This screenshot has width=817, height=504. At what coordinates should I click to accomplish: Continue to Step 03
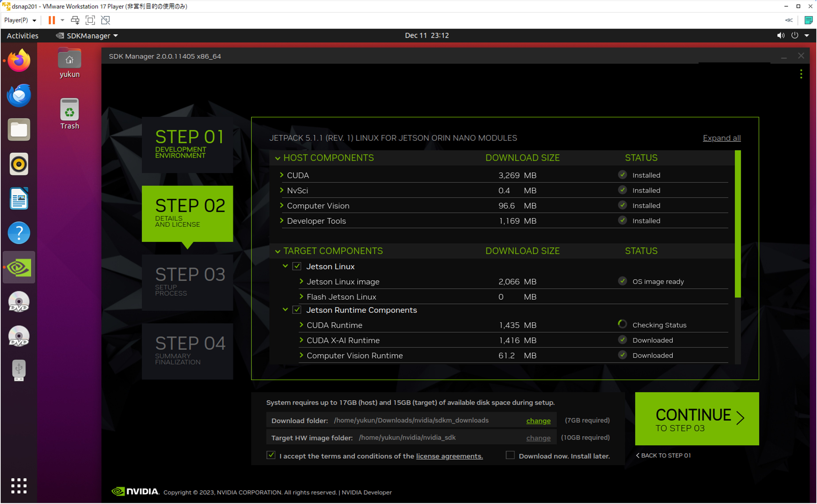pyautogui.click(x=697, y=419)
